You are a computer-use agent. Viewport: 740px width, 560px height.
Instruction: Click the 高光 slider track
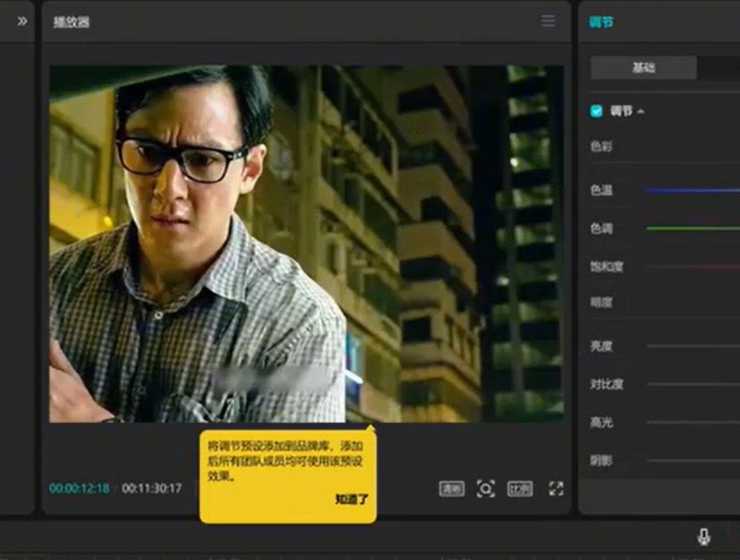693,422
